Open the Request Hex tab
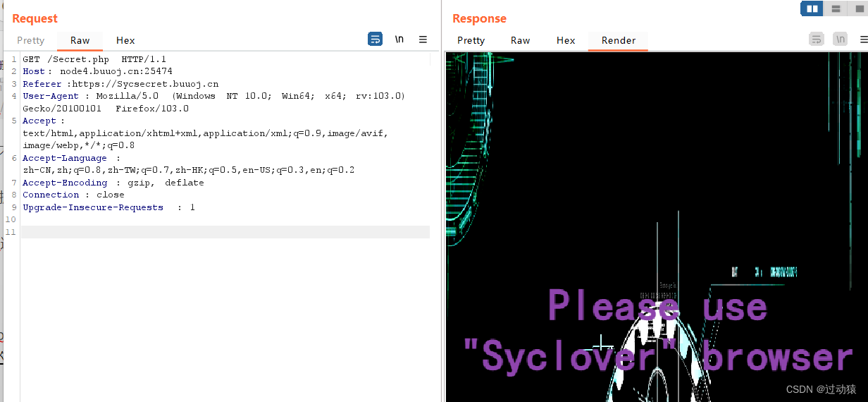The height and width of the screenshot is (402, 868). [x=125, y=40]
